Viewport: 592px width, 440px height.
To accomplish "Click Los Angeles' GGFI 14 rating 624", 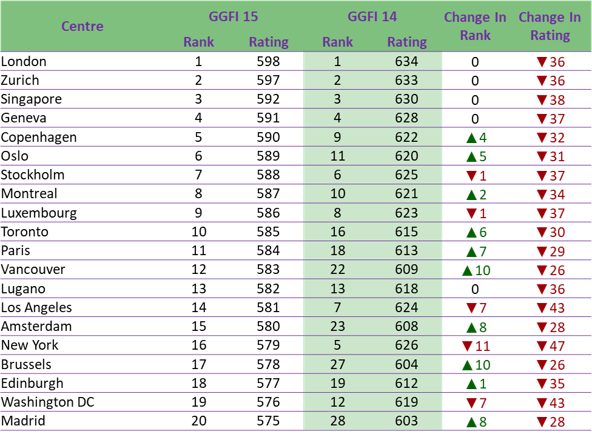I will 407,307.
